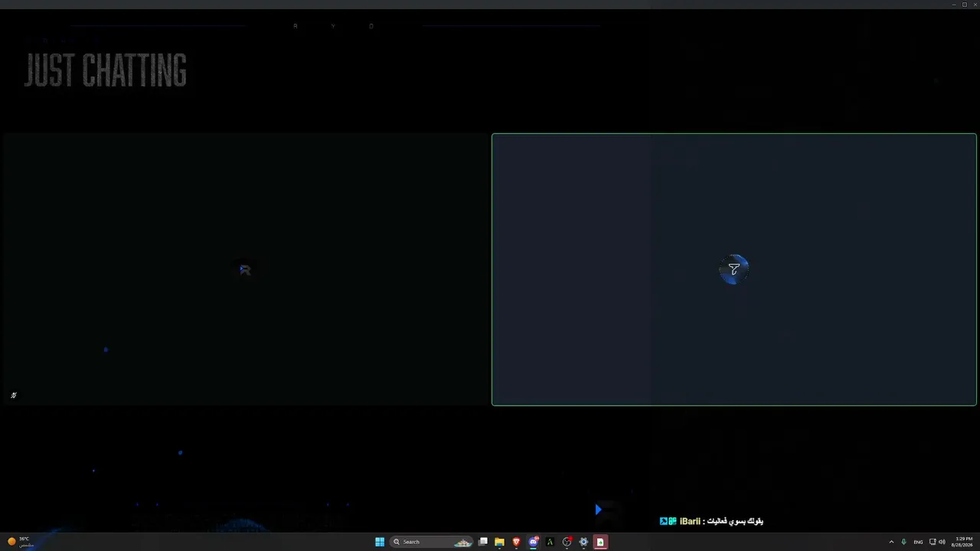Open the Settings gear on the taskbar

[583, 542]
